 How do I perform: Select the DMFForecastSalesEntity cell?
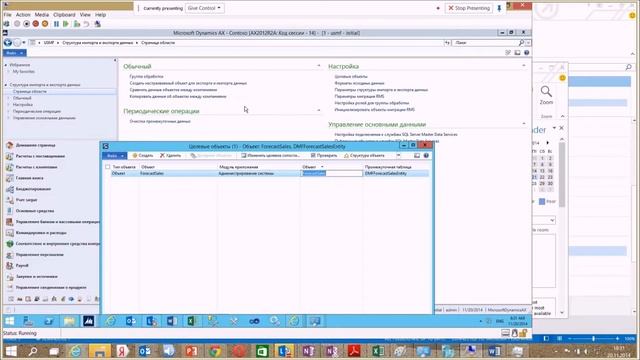(396, 173)
